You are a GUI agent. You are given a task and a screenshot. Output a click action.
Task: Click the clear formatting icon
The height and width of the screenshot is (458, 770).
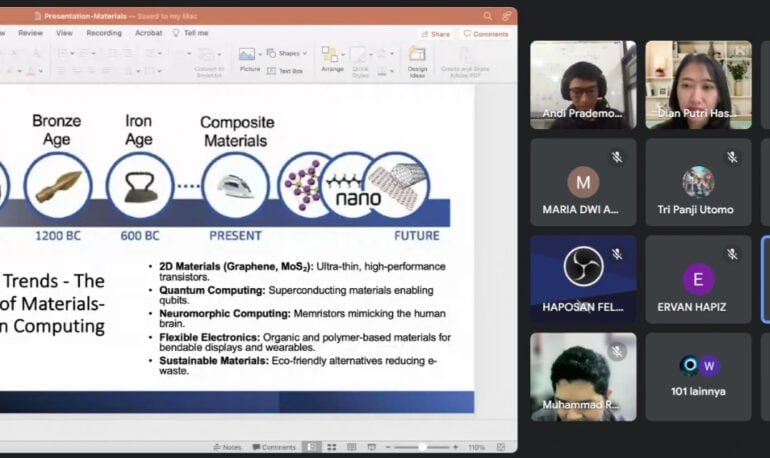(x=36, y=53)
